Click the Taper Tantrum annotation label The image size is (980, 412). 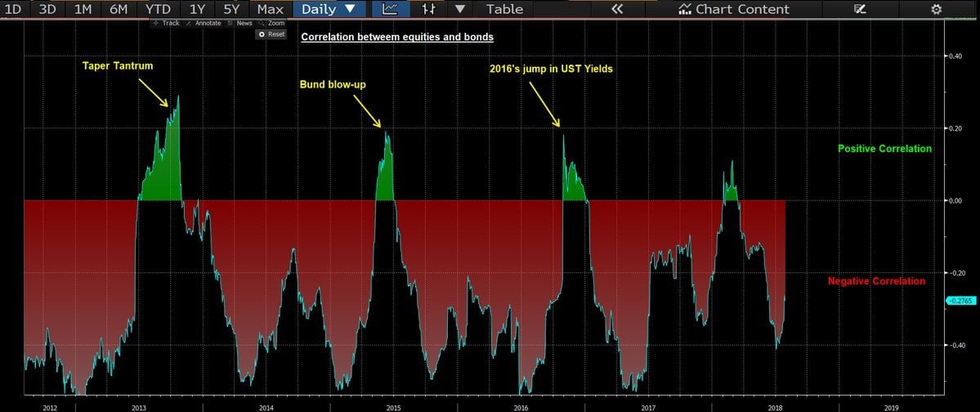[117, 65]
